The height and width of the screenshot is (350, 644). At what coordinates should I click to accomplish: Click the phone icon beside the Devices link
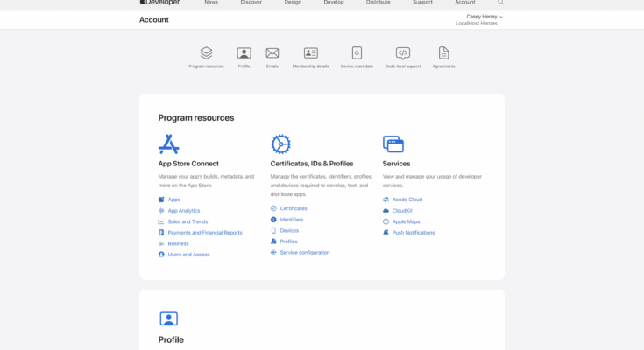[273, 231]
